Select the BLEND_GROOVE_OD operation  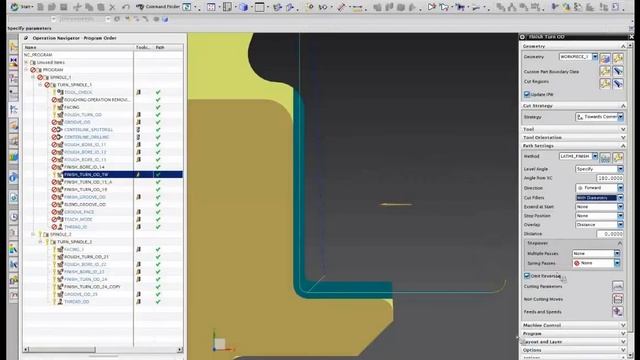point(85,204)
